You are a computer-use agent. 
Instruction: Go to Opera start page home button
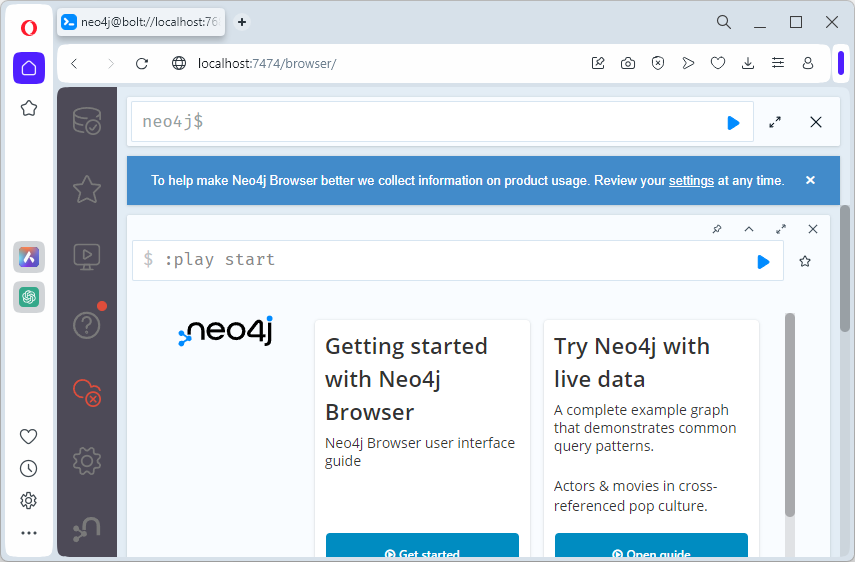pyautogui.click(x=29, y=68)
